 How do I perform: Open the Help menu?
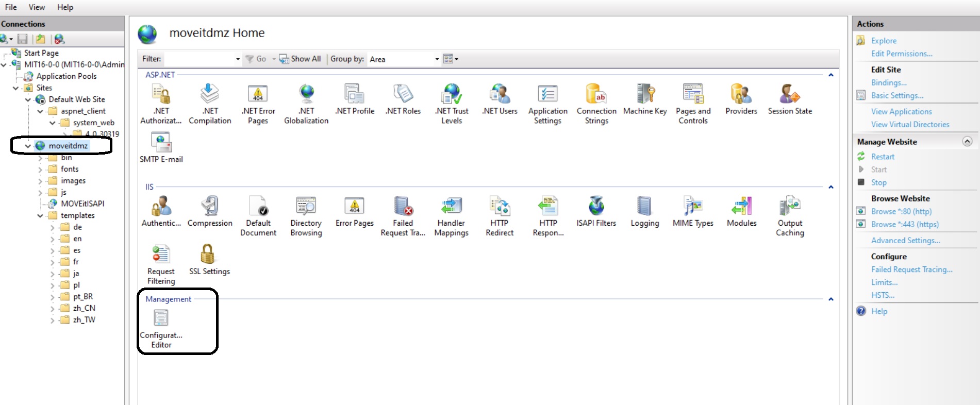(x=65, y=7)
